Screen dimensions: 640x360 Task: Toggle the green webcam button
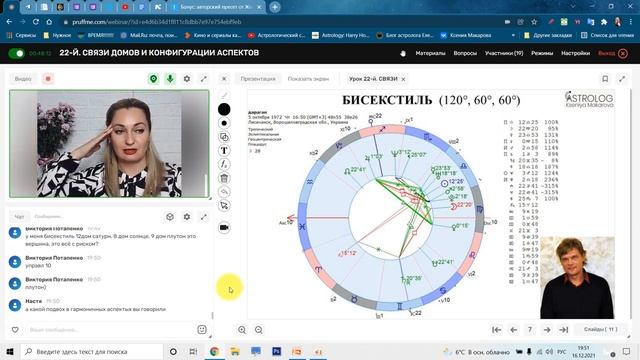pos(153,79)
